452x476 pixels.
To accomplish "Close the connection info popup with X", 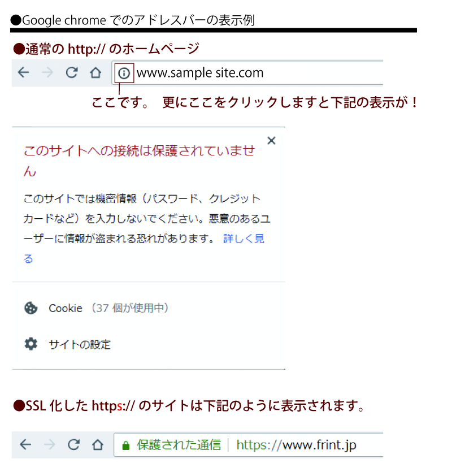I will 272,141.
